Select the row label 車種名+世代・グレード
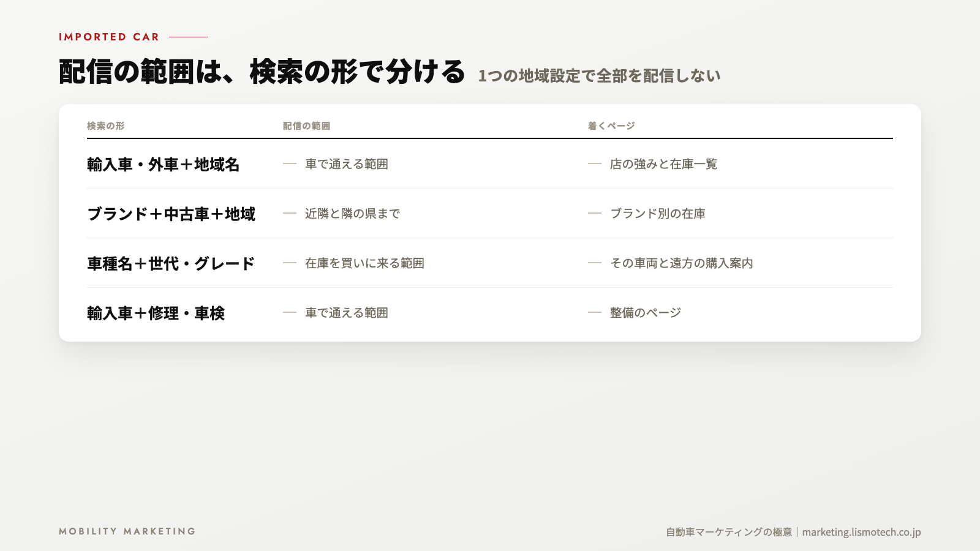The width and height of the screenshot is (980, 551). pyautogui.click(x=171, y=263)
